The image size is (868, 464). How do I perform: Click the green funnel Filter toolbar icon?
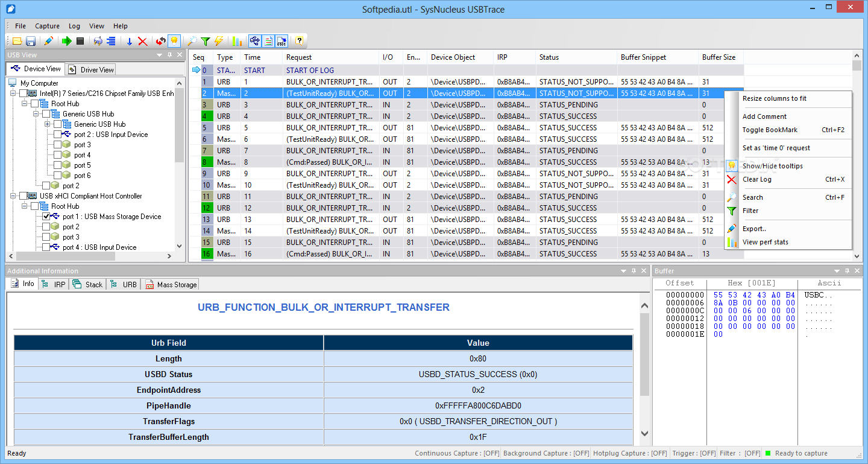point(206,41)
